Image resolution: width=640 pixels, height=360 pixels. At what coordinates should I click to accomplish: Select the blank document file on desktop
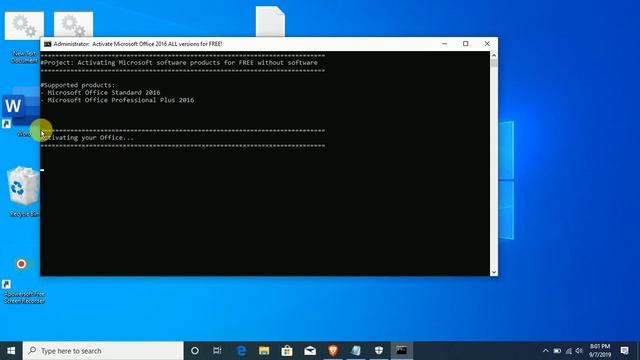270,21
